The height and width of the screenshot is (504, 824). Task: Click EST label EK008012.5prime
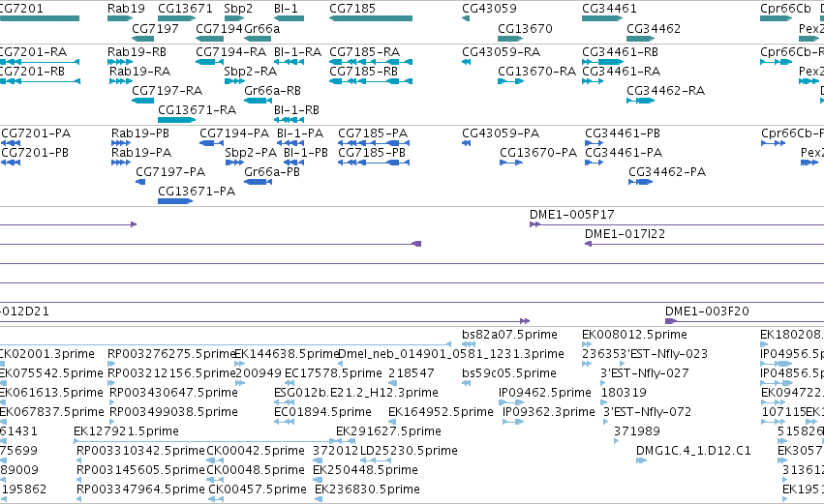coord(634,335)
